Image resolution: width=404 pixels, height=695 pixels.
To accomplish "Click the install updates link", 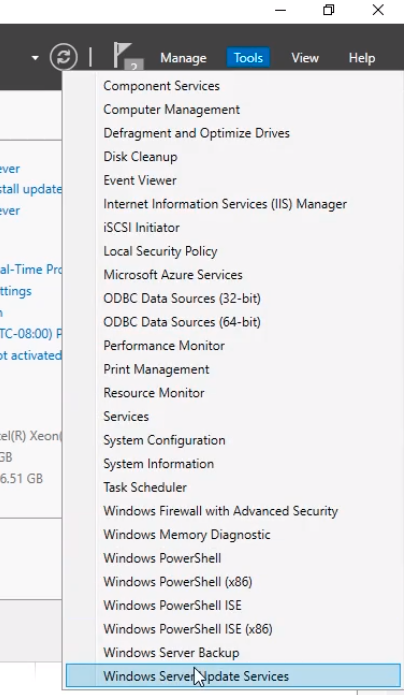I will click(x=31, y=189).
